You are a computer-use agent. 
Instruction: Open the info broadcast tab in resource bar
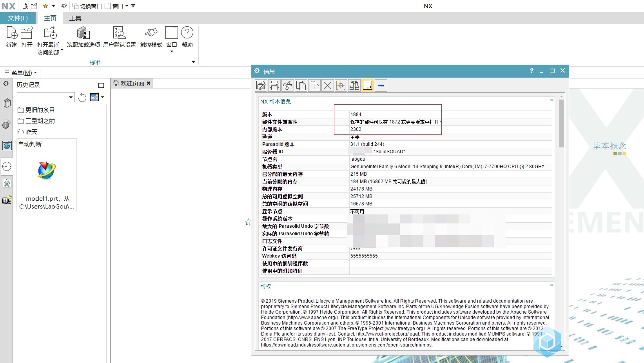tap(6, 125)
